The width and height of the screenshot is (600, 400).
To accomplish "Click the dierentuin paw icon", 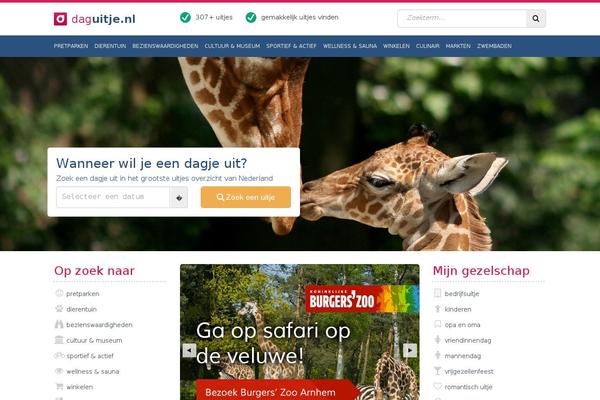I will pyautogui.click(x=59, y=309).
